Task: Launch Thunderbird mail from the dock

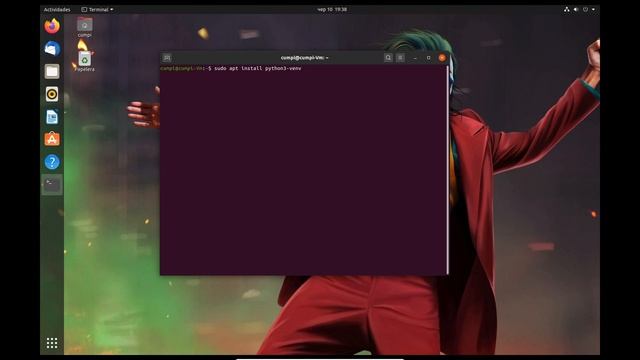Action: [52, 49]
